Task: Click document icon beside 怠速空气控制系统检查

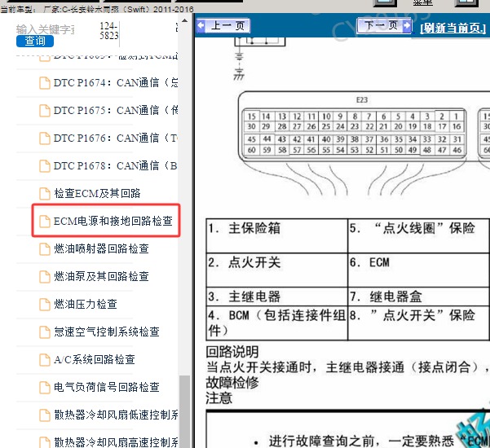Action: tap(45, 332)
